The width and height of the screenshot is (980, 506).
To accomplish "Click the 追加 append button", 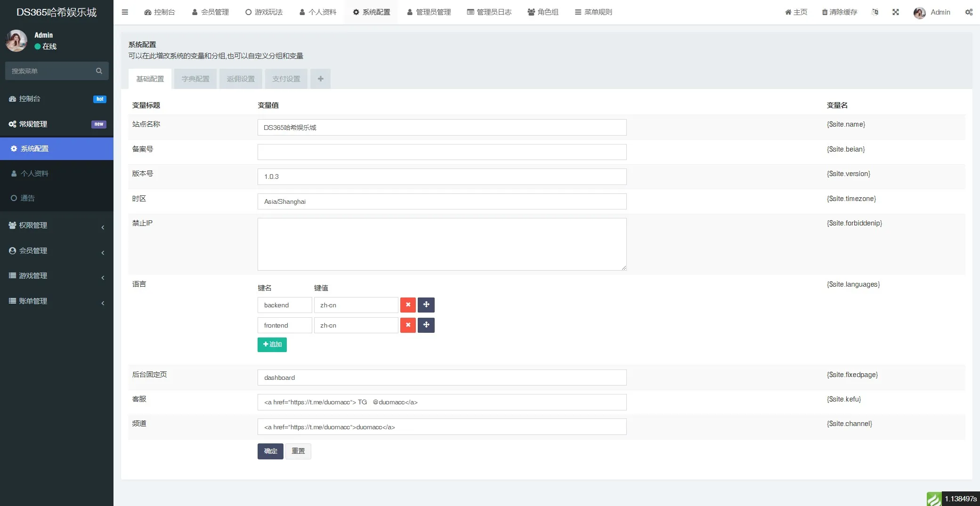I will 272,345.
